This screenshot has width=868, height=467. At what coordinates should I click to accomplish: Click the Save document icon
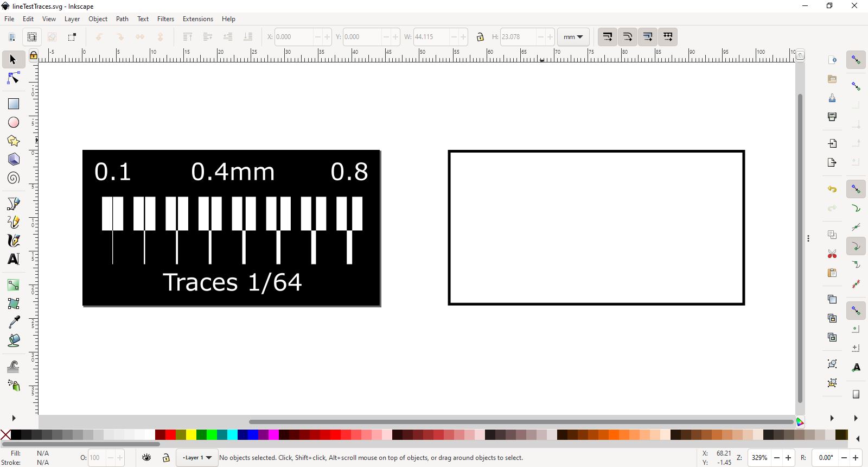click(832, 98)
